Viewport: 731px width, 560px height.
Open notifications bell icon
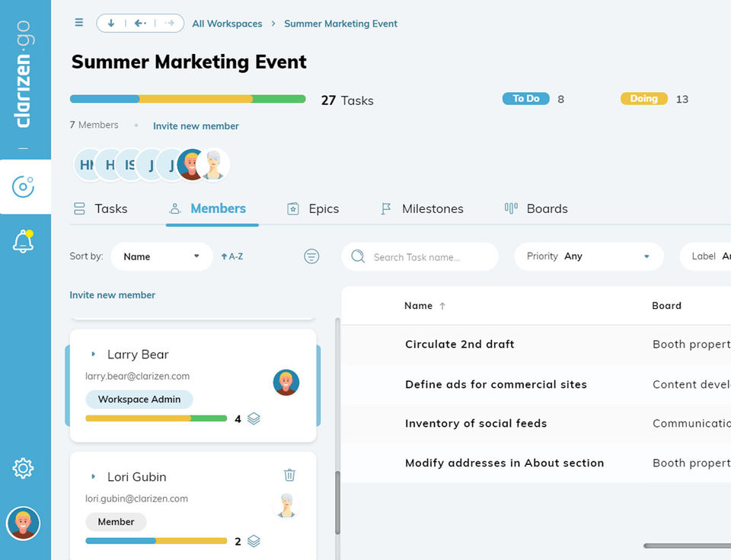pos(23,241)
